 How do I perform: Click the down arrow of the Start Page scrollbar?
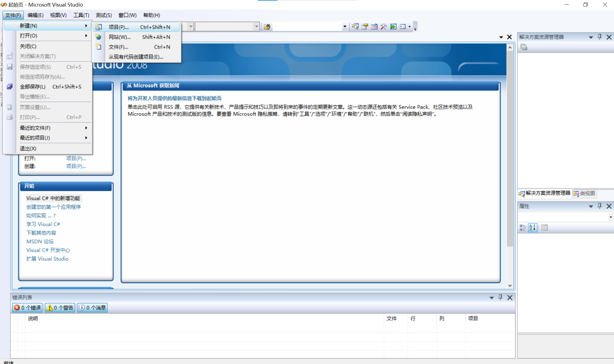pyautogui.click(x=510, y=285)
